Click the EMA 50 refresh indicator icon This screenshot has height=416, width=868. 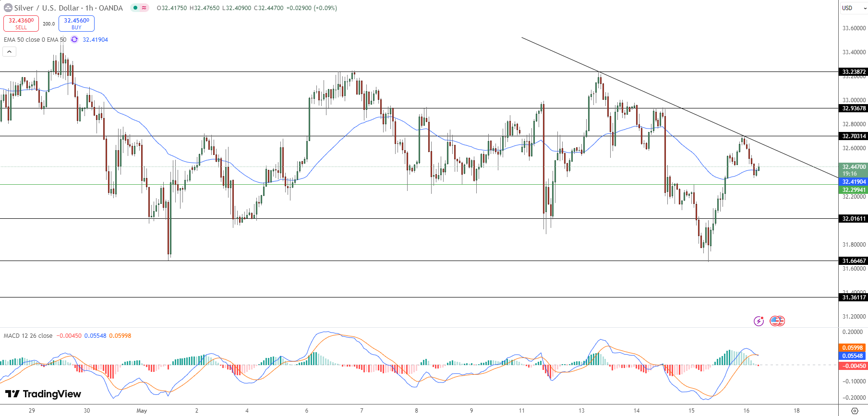pos(74,39)
